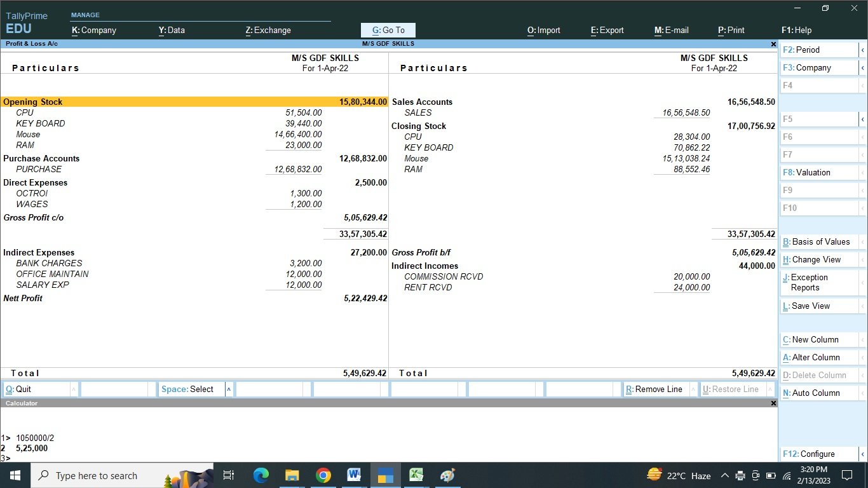Screen dimensions: 868x488
Task: Open the E: Export menu
Action: click(x=607, y=30)
